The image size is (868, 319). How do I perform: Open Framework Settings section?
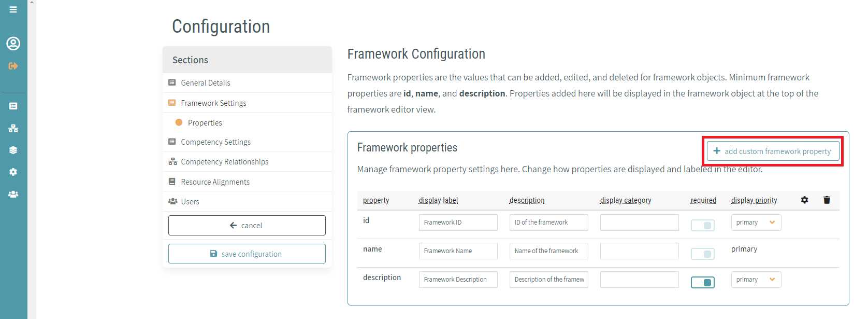pyautogui.click(x=247, y=103)
